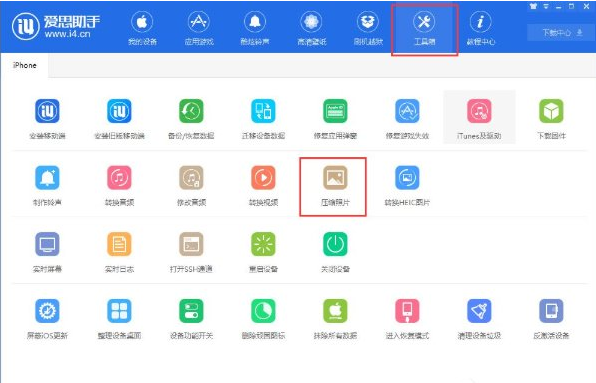596x383 pixels.
Task: Open the Apps & Games (应用游戏) section
Action: tap(199, 28)
